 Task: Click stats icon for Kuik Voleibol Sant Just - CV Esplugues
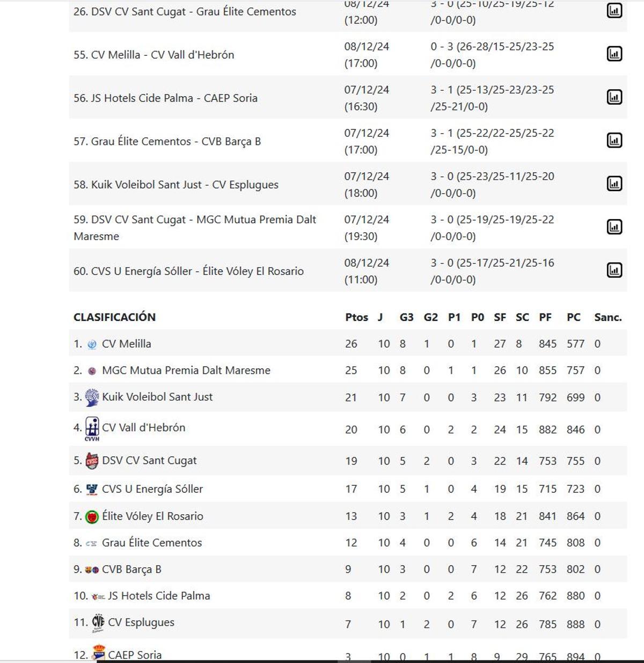tap(613, 184)
